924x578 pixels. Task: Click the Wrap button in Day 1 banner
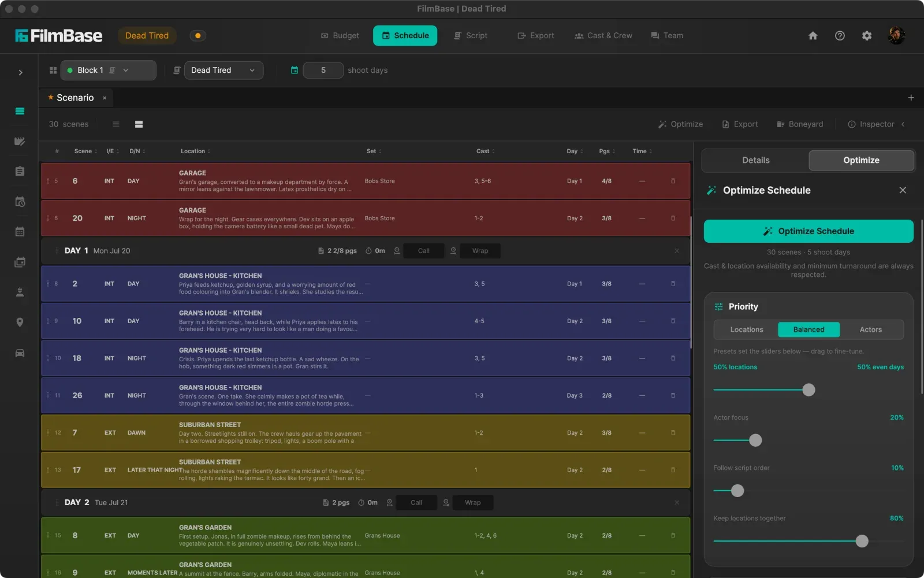point(480,251)
